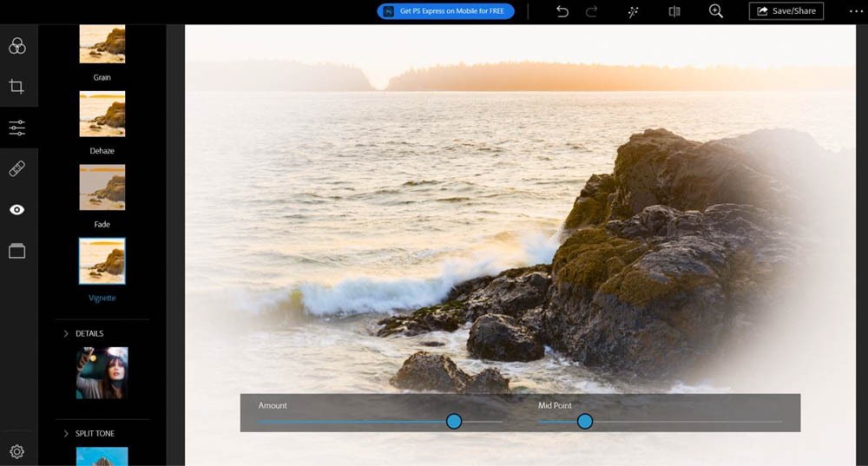The height and width of the screenshot is (466, 868).
Task: Toggle compare with original view
Action: (x=674, y=11)
